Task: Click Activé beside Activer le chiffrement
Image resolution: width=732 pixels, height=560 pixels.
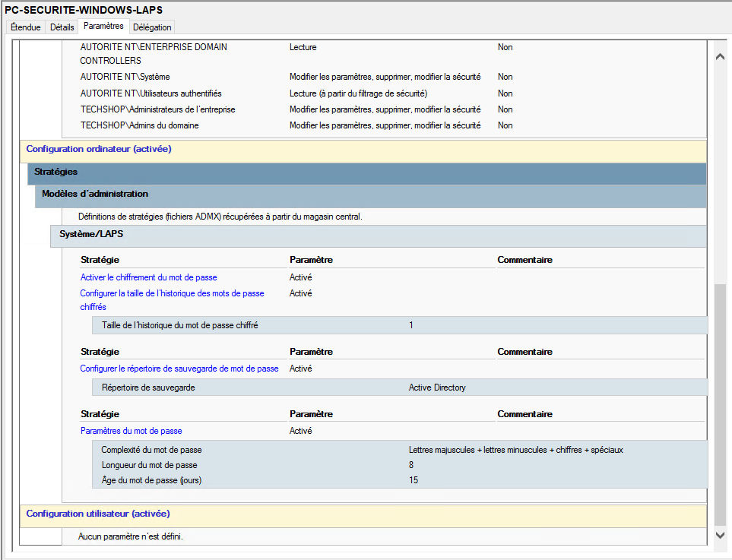Action: point(301,277)
